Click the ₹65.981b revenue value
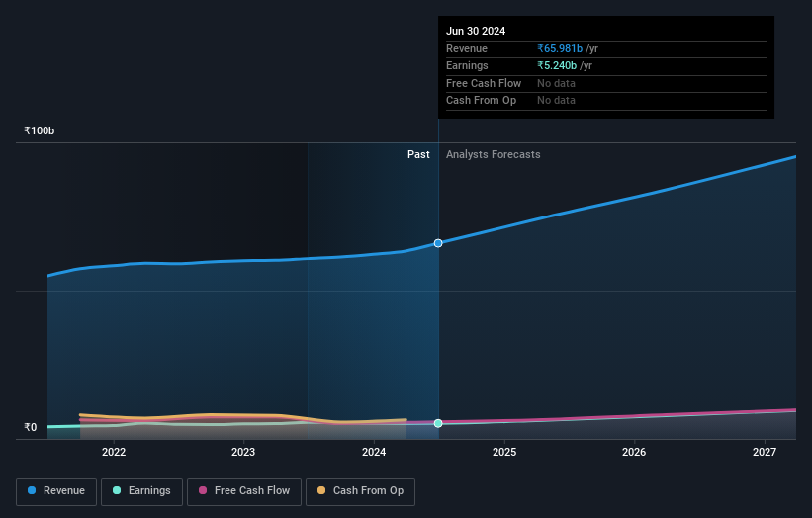 [x=560, y=48]
